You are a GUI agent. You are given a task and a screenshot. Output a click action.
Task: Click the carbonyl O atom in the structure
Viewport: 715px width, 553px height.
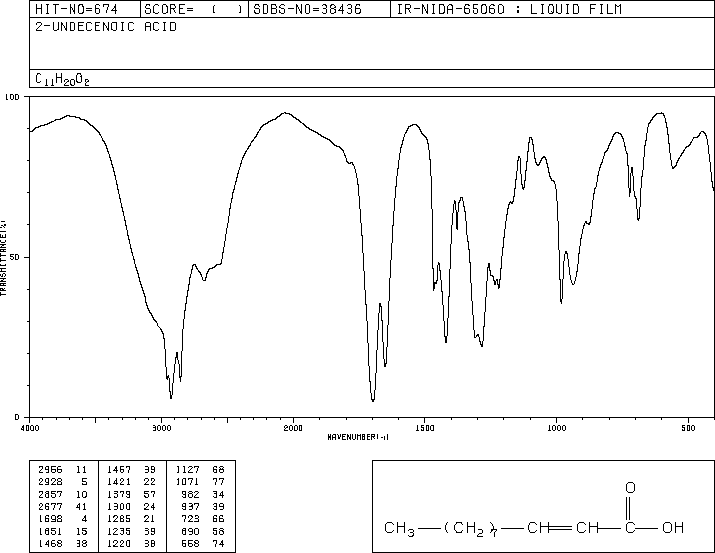click(x=630, y=488)
